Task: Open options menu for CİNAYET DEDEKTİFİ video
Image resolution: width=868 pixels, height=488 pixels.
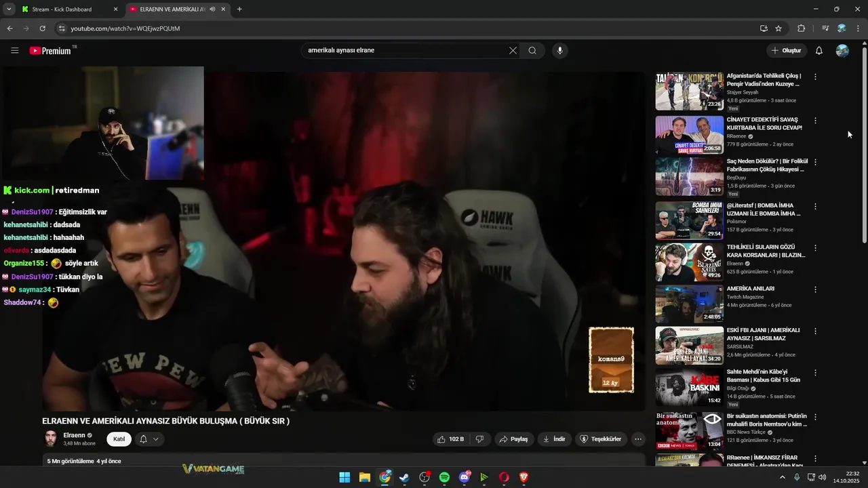Action: click(x=815, y=121)
